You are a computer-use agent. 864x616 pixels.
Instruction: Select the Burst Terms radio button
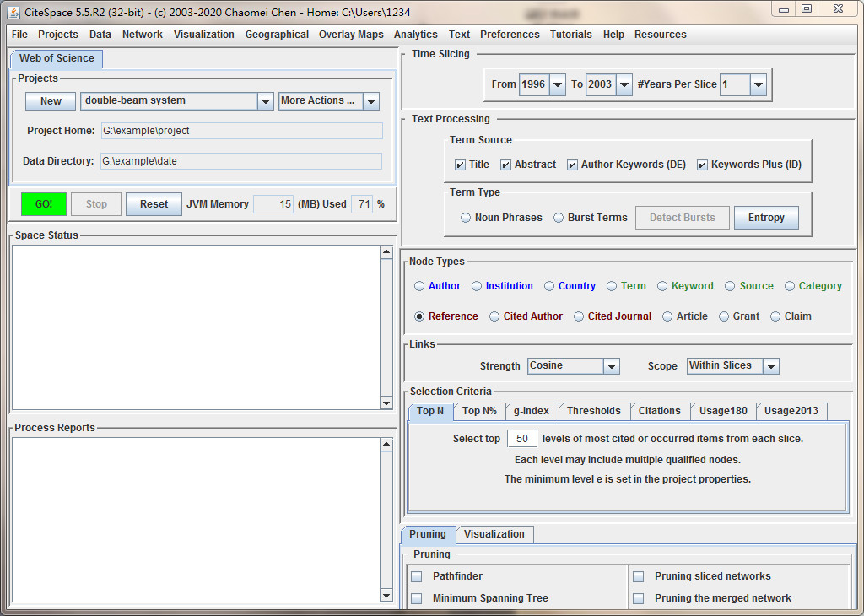pyautogui.click(x=559, y=218)
